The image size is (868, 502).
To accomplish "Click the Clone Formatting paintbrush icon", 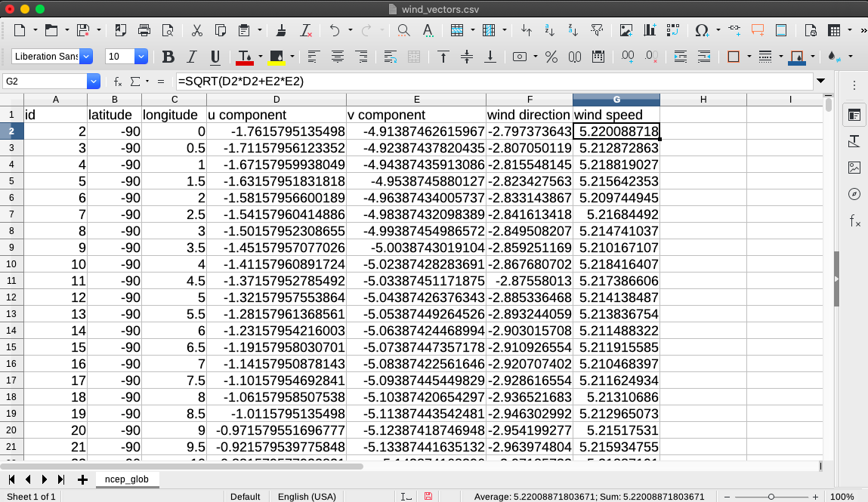I will click(281, 31).
